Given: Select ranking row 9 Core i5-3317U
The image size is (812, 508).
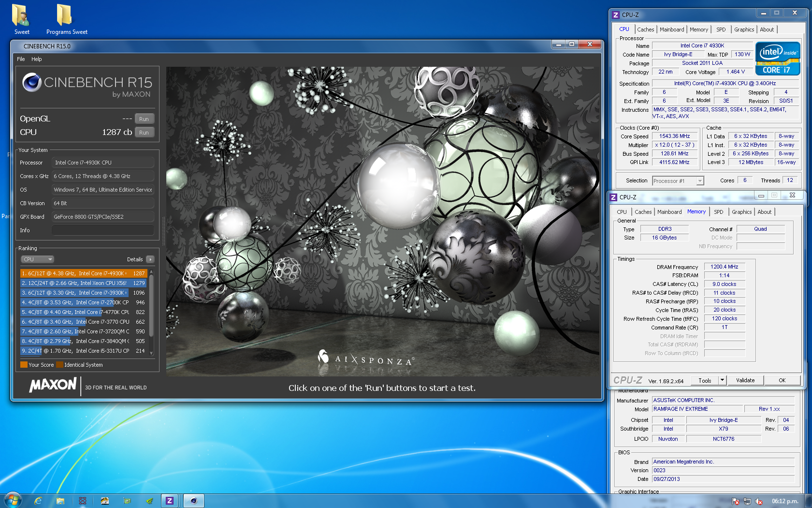Looking at the screenshot, I should 83,351.
